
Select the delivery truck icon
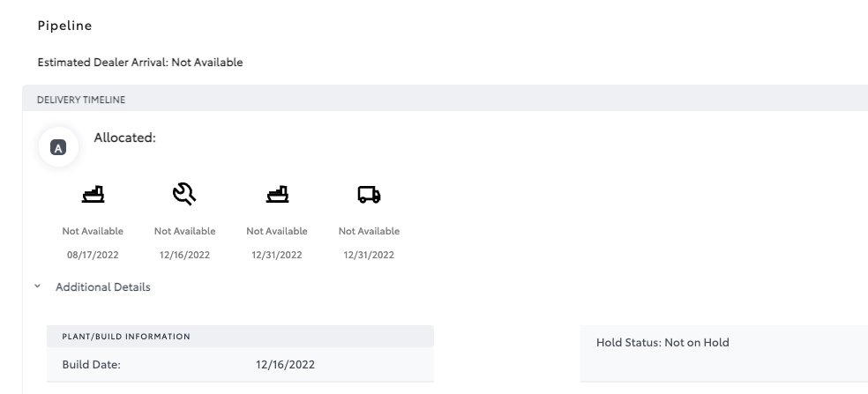(x=369, y=195)
